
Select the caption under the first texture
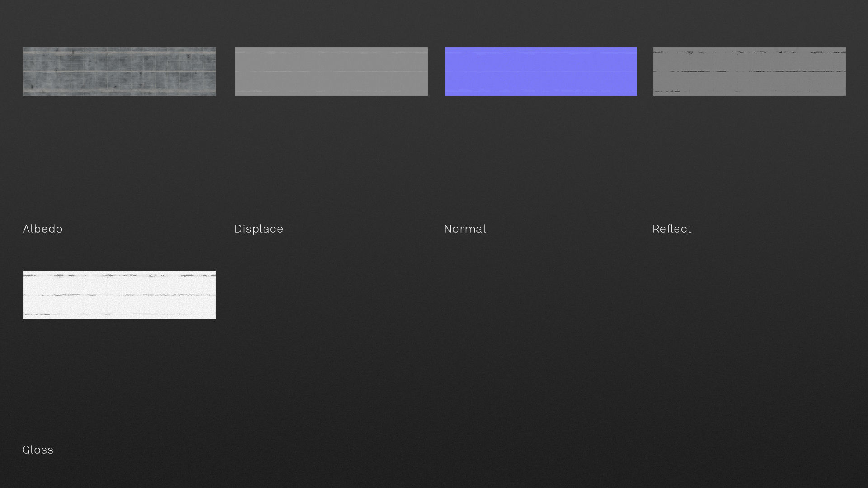[42, 229]
